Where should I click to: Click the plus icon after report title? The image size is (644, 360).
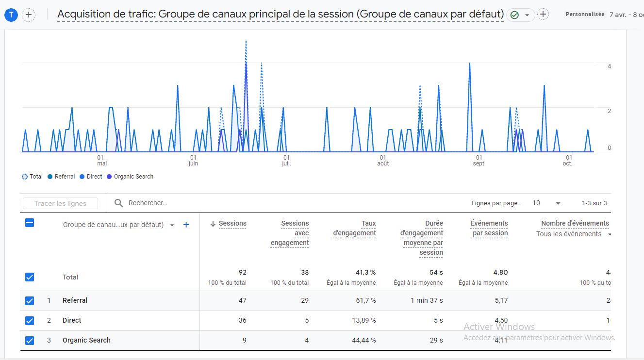(x=543, y=15)
